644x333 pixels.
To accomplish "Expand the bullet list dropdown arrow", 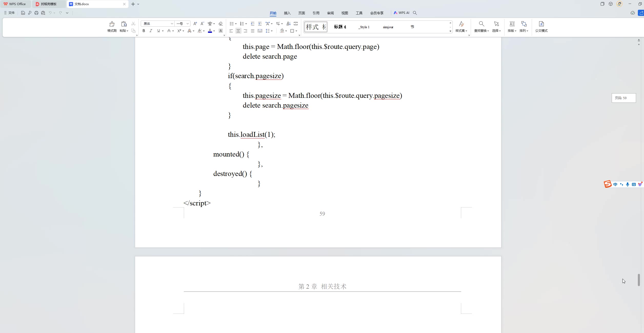I will coord(236,24).
